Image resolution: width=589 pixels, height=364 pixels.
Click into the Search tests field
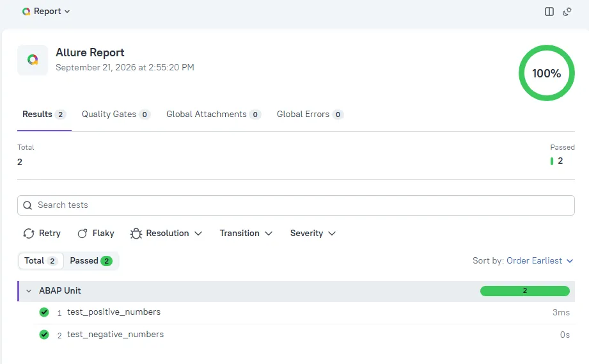pos(296,205)
